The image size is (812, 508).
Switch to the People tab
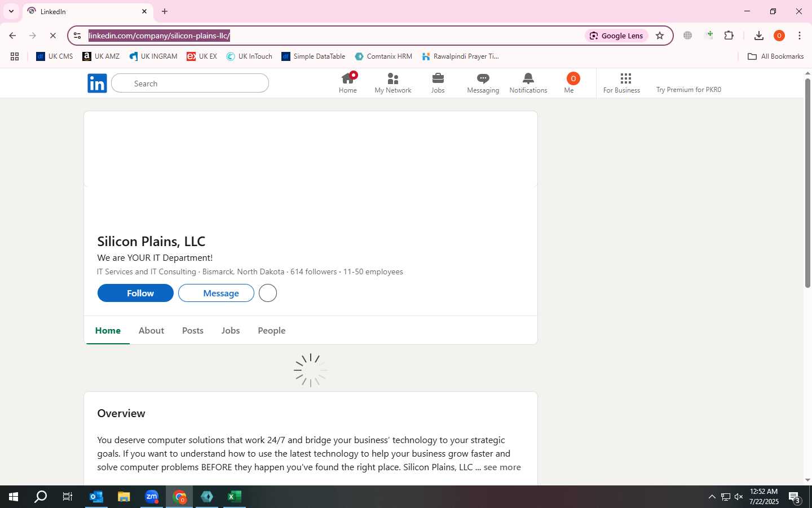pyautogui.click(x=272, y=330)
